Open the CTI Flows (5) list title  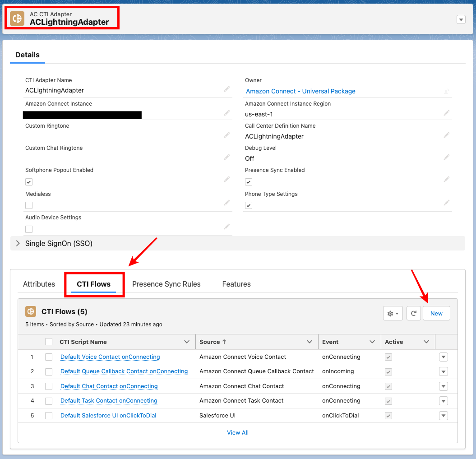click(x=65, y=312)
